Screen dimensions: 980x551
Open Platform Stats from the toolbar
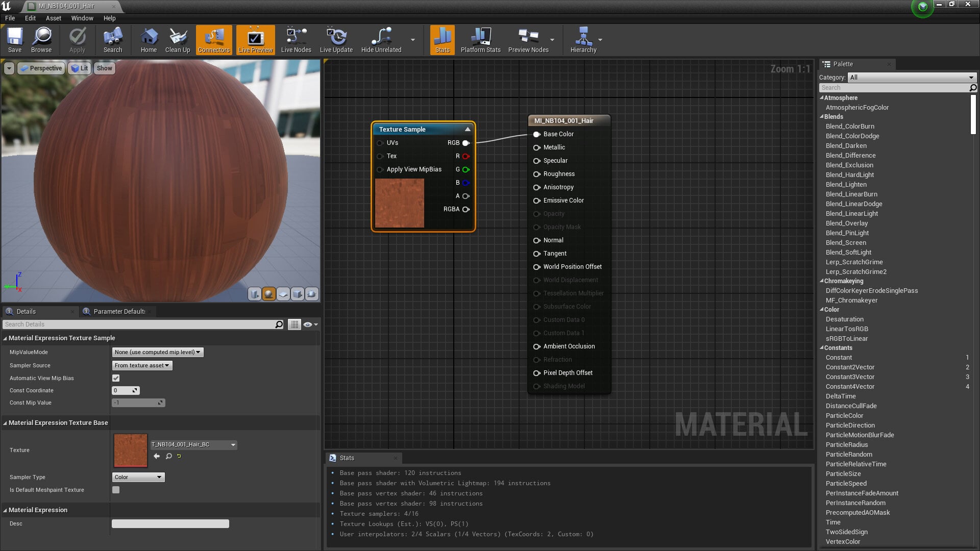coord(480,40)
